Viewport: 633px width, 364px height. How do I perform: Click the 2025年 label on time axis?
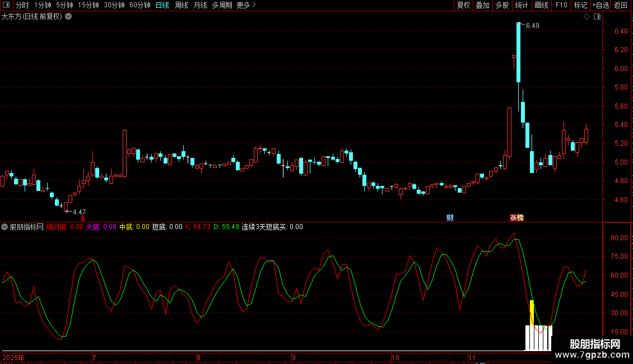point(13,357)
